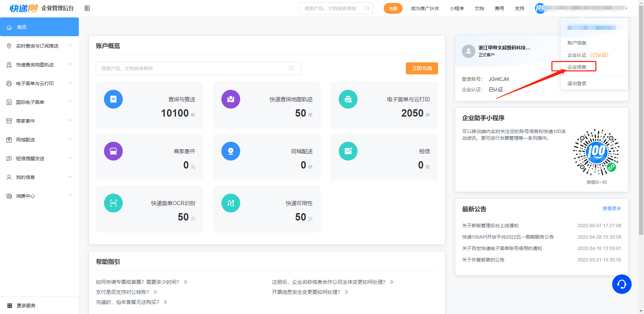644x314 pixels.
Task: Click the grey company avatar in the profile card
Action: [x=468, y=51]
